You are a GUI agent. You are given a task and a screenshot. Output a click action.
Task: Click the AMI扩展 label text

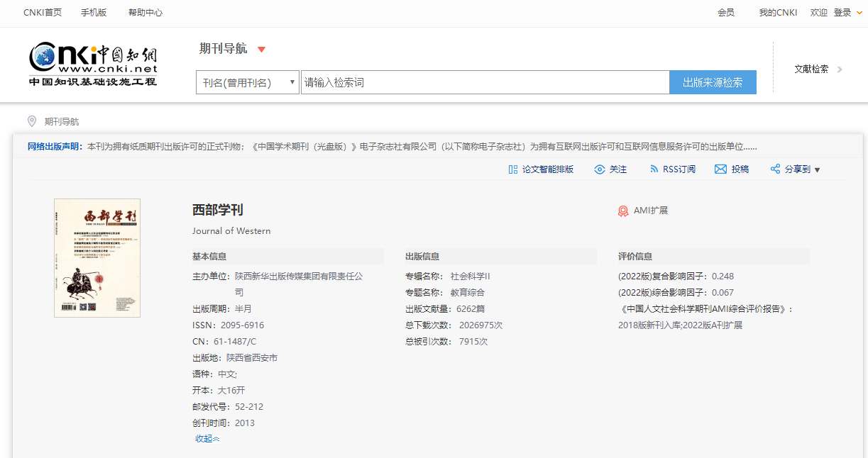[651, 211]
